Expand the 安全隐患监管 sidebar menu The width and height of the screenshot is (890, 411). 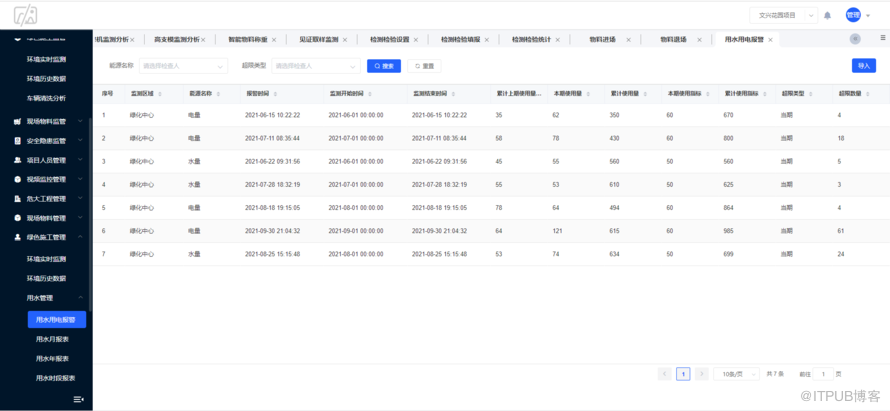pos(46,141)
